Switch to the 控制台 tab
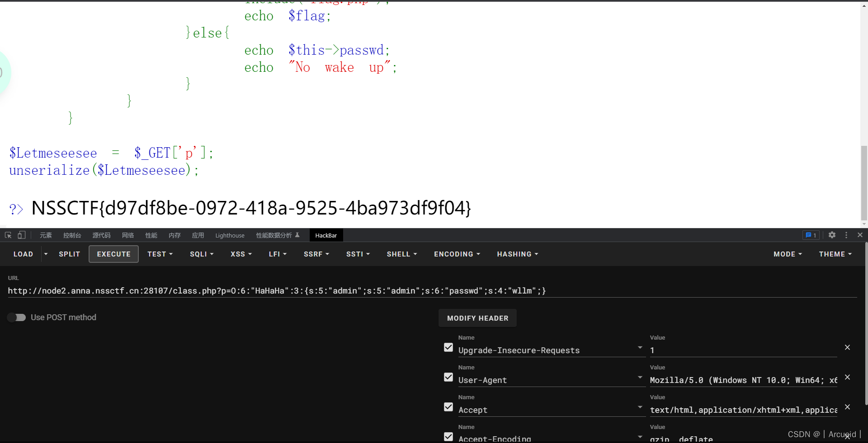 click(72, 235)
